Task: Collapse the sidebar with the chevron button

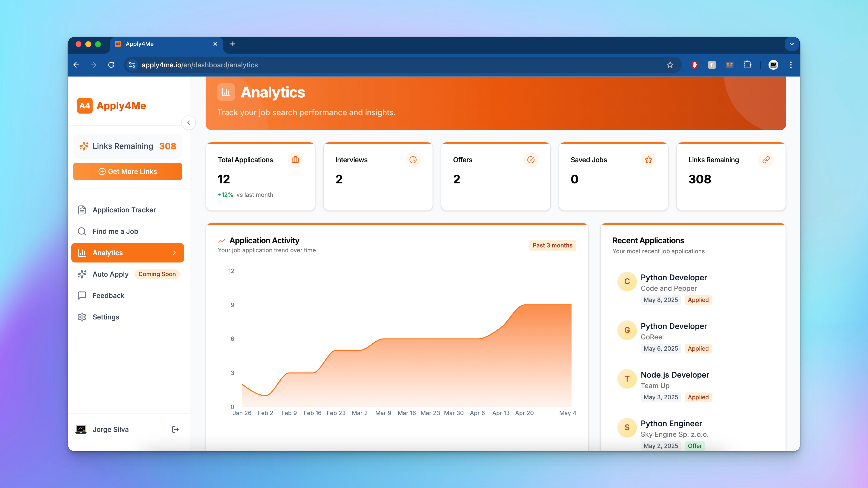Action: pos(189,123)
